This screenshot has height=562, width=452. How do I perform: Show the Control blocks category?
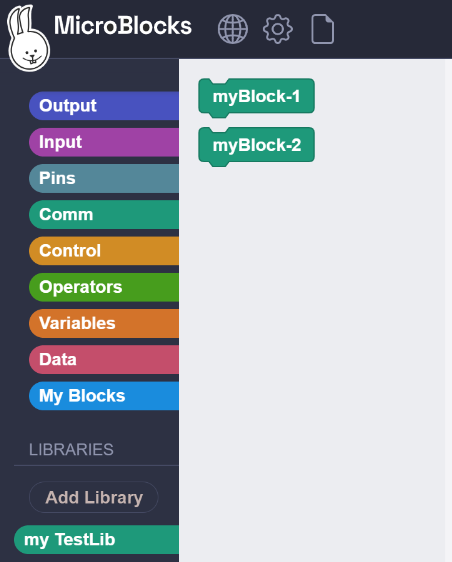[x=104, y=251]
